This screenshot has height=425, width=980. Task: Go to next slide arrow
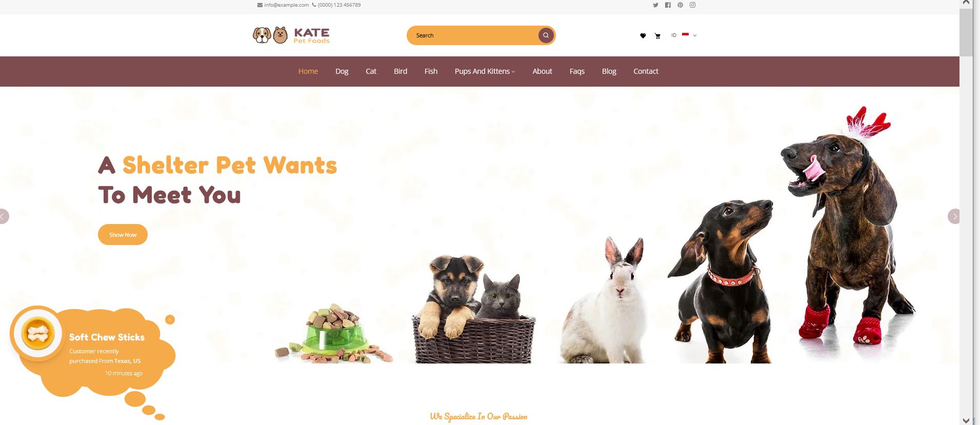[954, 216]
